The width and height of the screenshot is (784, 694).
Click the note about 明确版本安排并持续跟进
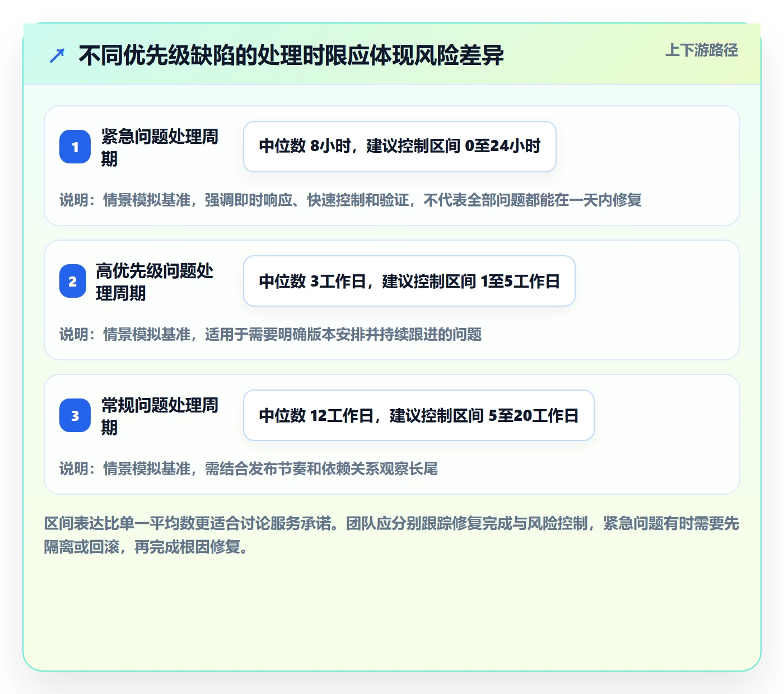coord(270,334)
